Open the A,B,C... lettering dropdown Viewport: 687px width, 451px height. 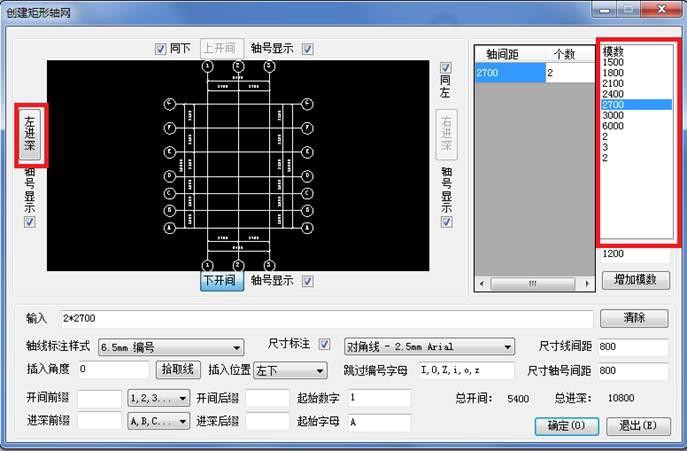[158, 421]
